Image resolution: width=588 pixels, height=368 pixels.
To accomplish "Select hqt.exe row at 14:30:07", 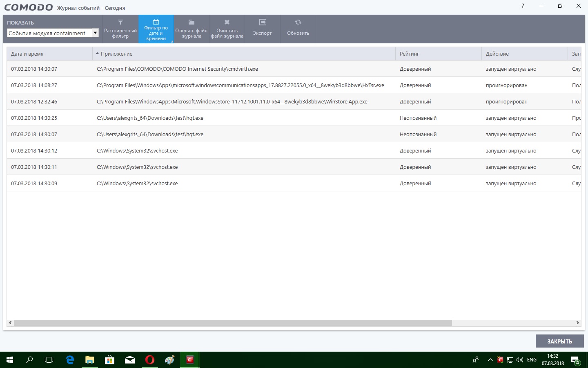I will 294,134.
